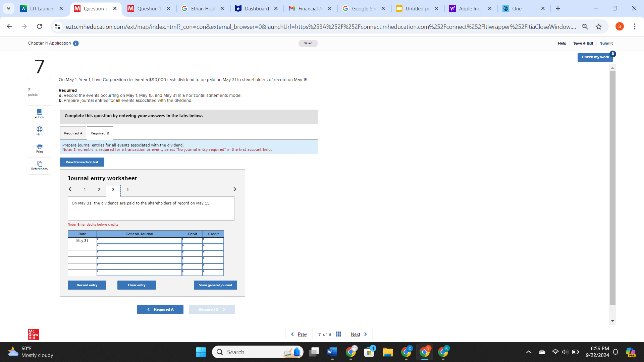
Task: Click Check my work
Action: point(595,57)
